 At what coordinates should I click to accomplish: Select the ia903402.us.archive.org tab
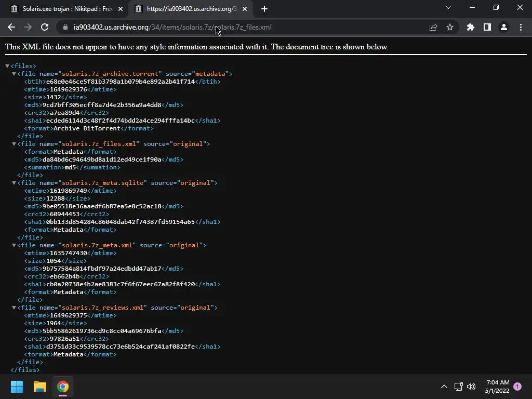coord(191,9)
